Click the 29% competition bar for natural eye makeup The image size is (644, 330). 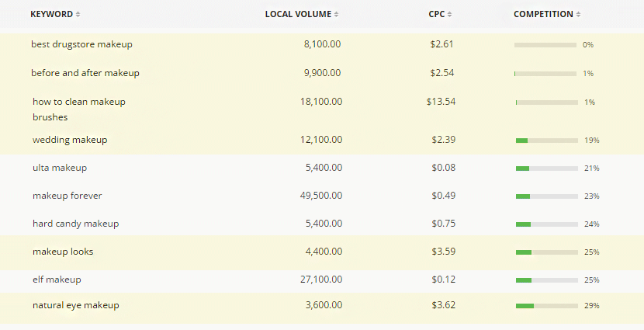(547, 306)
